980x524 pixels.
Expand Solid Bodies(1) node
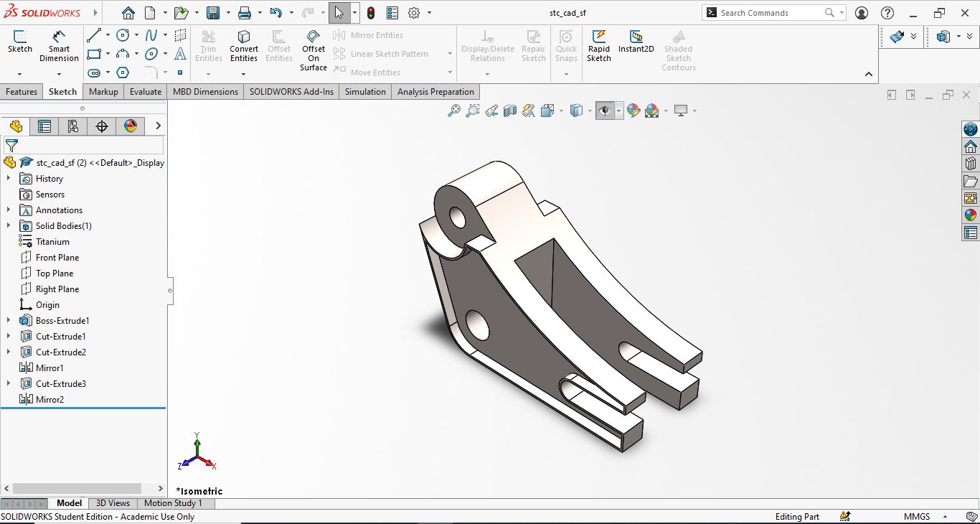coord(9,226)
